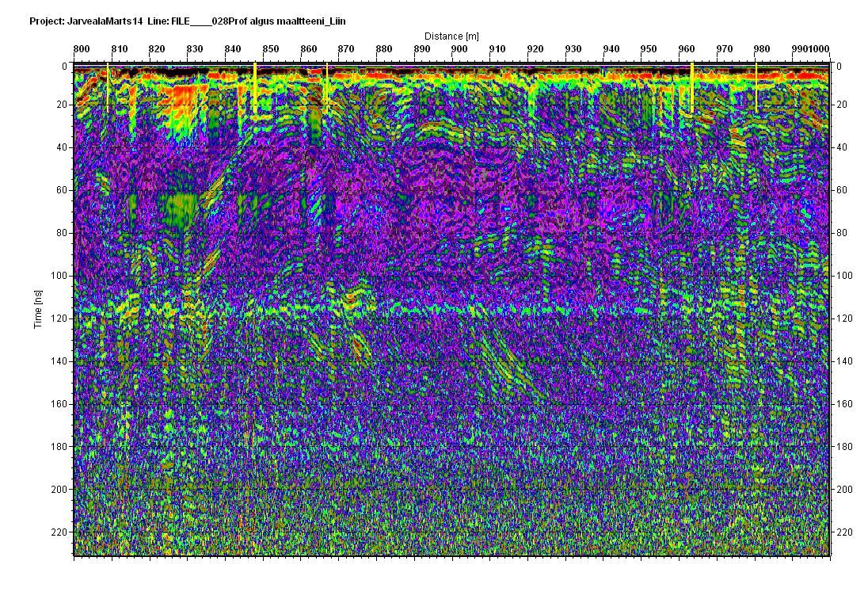Screen dimensions: 868x599
Task: Click the "Line: FILE____028Prof algus maaltteeni_Liin" text
Action: tap(247, 21)
